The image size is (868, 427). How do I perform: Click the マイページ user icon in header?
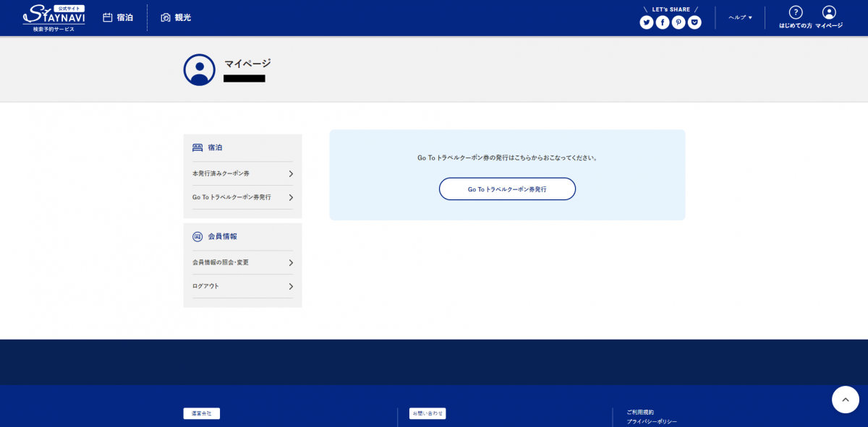point(829,13)
